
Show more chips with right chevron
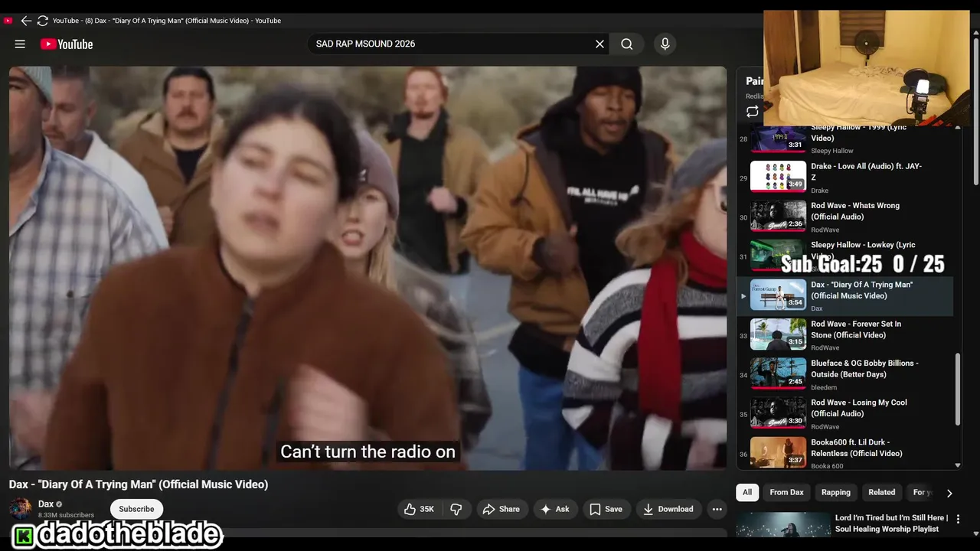(949, 493)
